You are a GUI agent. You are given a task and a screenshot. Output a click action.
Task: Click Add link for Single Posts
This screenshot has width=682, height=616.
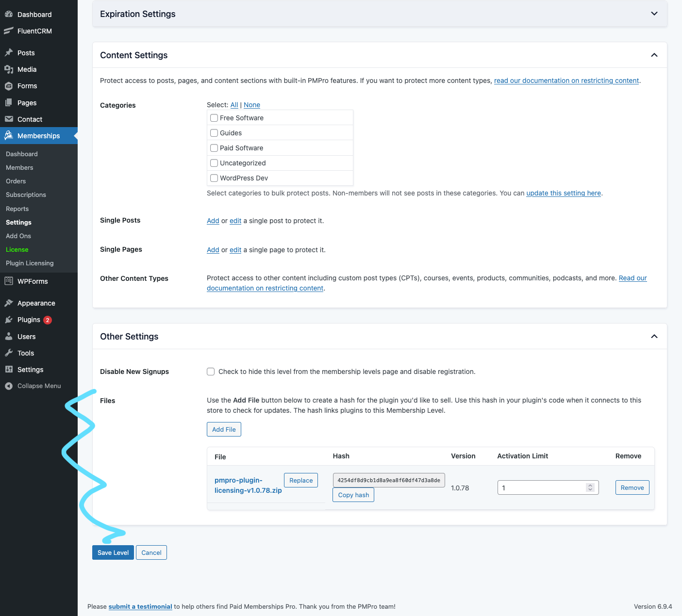coord(213,221)
